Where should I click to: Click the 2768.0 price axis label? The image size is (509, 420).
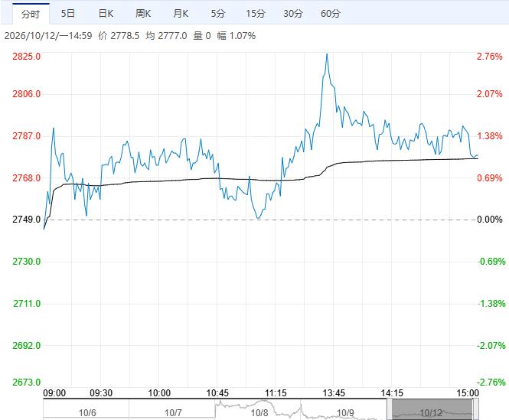pos(27,177)
